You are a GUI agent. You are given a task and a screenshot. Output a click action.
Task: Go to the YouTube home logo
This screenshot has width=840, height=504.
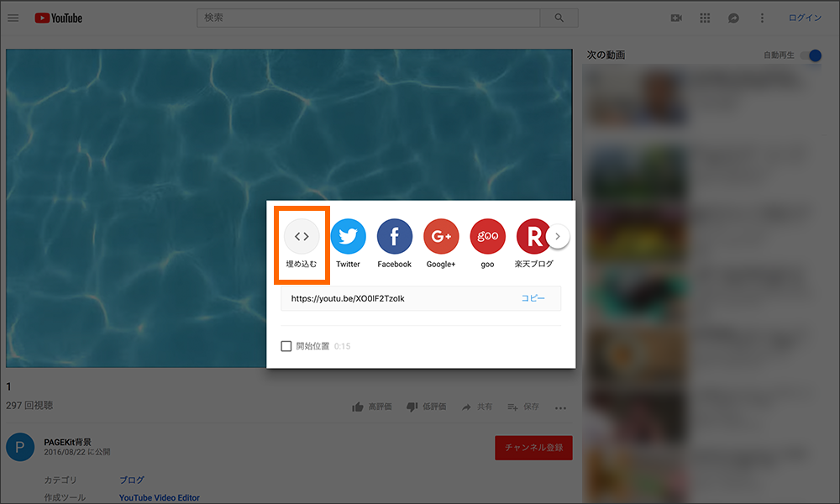(59, 18)
